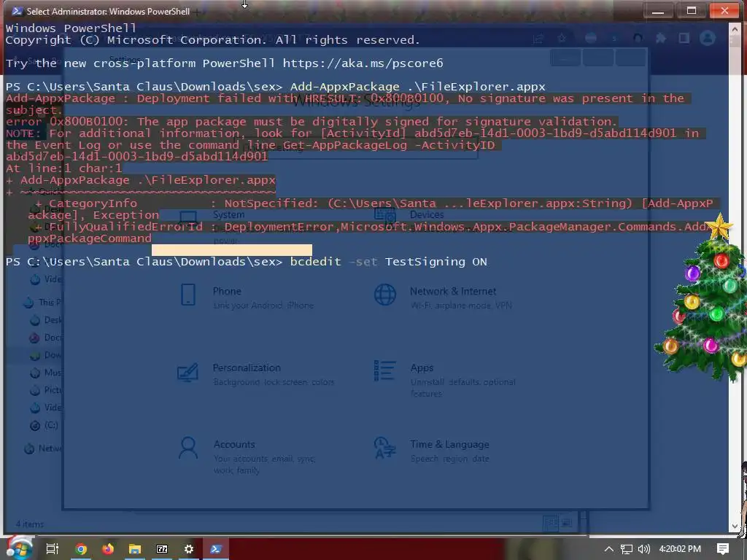Open Chrome side panel icon
The height and width of the screenshot is (560, 747).
pos(684,38)
